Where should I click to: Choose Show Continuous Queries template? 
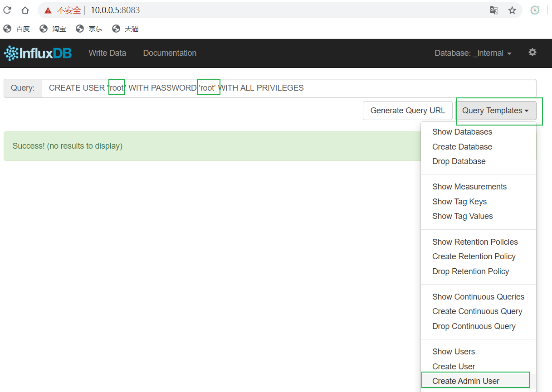pos(479,297)
